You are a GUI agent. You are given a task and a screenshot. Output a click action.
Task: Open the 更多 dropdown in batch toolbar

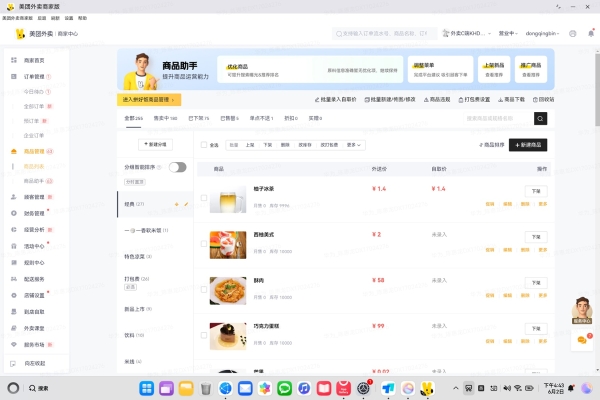point(354,145)
